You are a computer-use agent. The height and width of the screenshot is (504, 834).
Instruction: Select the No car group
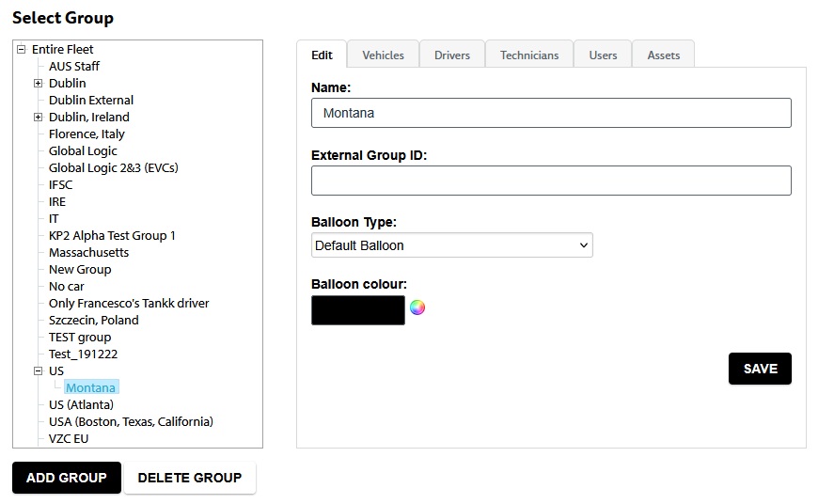point(67,287)
